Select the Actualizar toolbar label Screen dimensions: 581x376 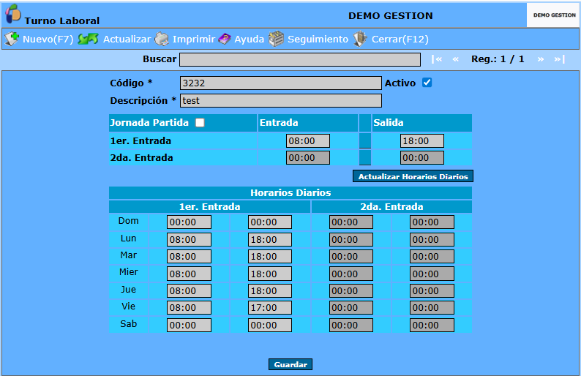coord(127,39)
